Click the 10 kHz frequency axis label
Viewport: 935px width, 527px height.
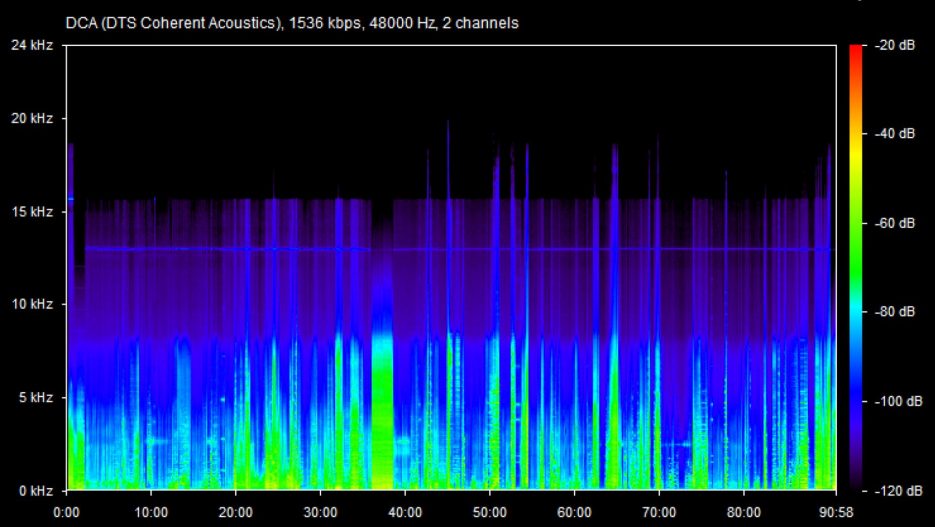32,304
